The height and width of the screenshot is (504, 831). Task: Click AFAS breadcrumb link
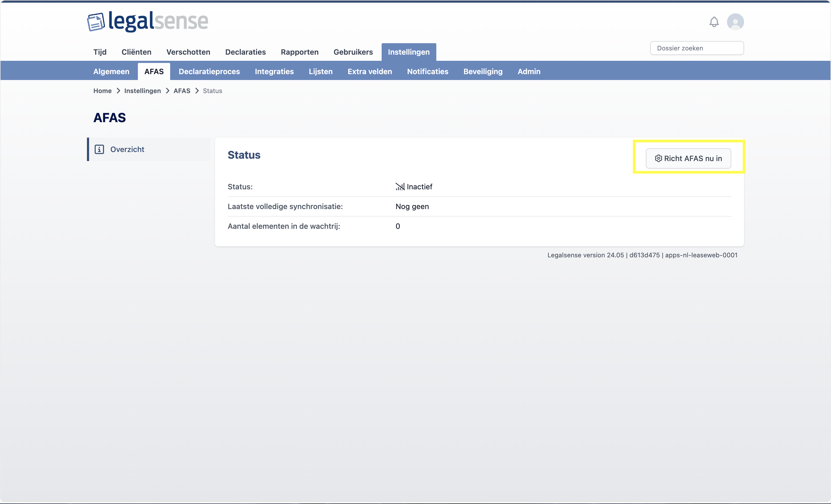click(182, 91)
